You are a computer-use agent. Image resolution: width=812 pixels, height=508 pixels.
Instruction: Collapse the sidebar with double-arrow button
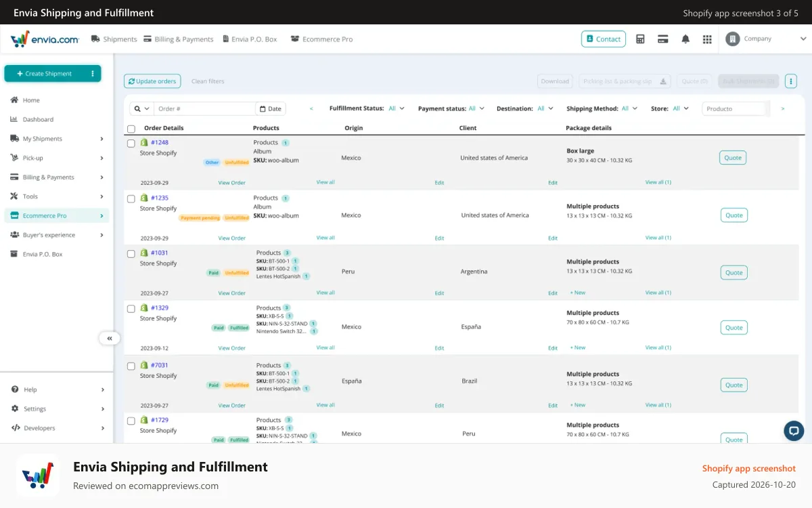click(109, 338)
